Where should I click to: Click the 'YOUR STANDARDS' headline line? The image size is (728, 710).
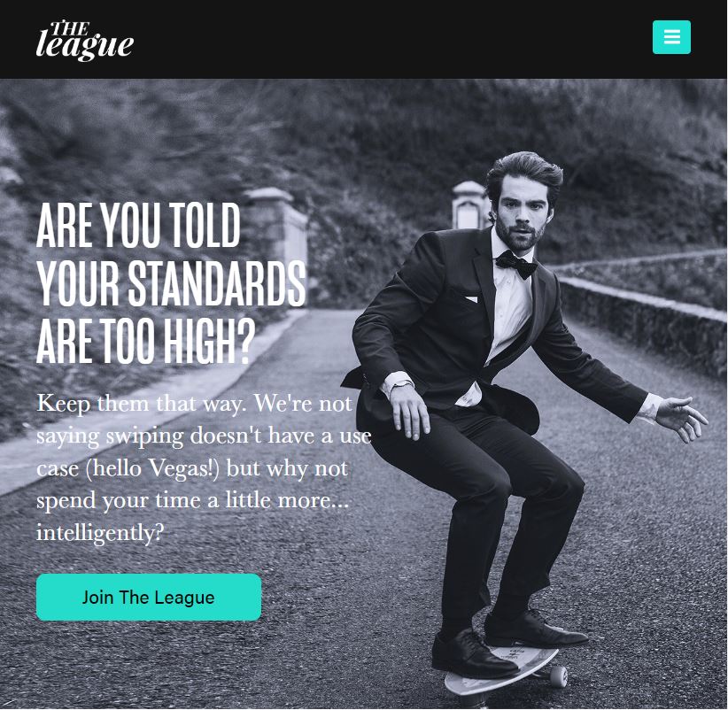point(171,283)
